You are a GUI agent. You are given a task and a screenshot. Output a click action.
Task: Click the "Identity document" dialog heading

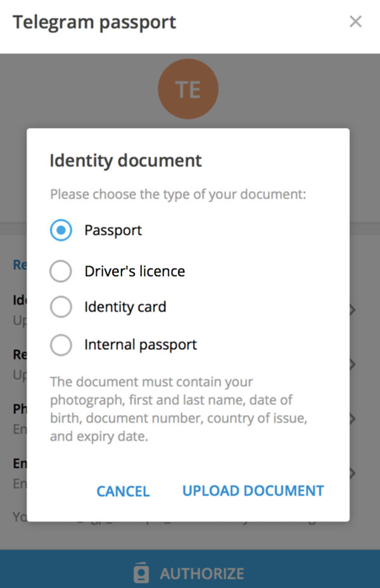(125, 160)
